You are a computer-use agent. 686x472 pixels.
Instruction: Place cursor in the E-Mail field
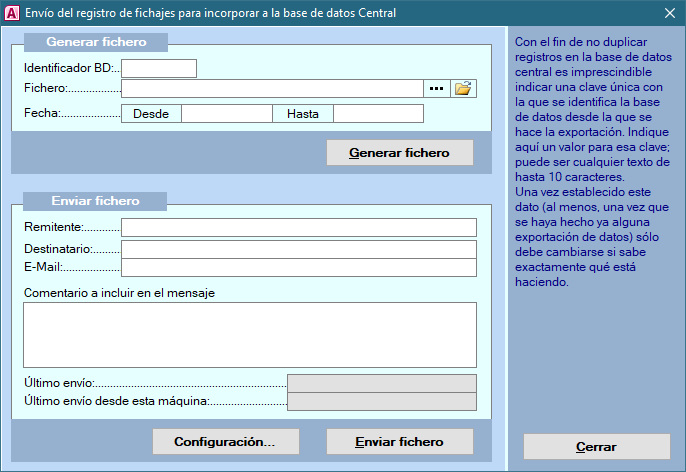(299, 267)
